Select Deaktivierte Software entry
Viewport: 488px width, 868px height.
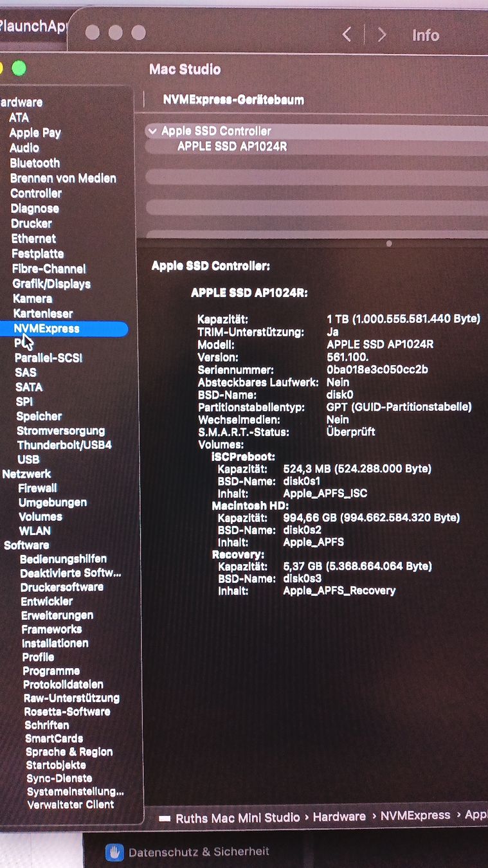point(70,574)
